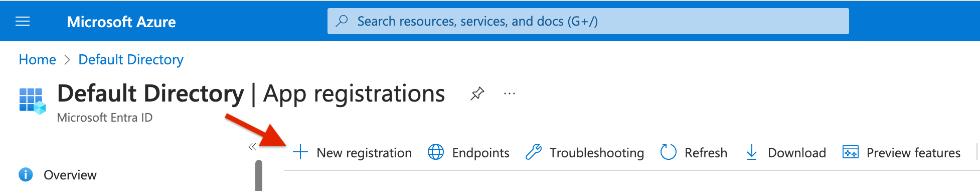Click the Default Directory grid icon

(x=32, y=101)
